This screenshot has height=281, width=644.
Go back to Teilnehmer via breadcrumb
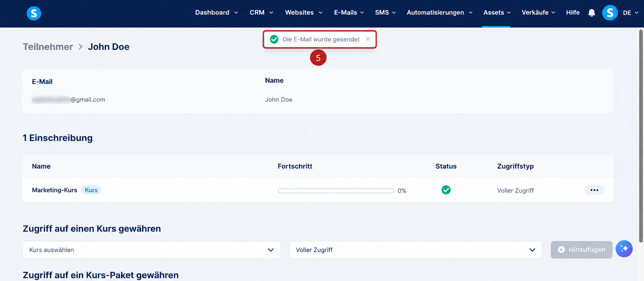(x=48, y=47)
